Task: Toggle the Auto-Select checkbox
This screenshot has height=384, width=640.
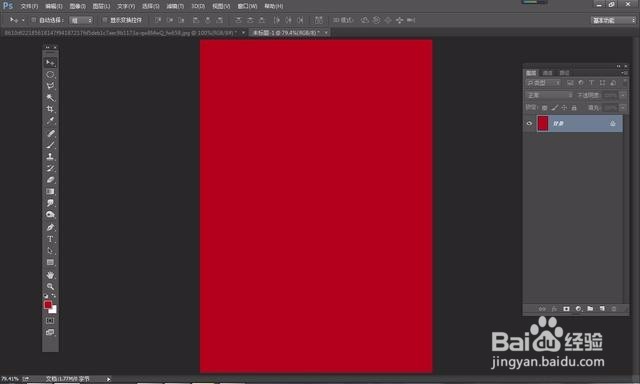Action: tap(34, 20)
